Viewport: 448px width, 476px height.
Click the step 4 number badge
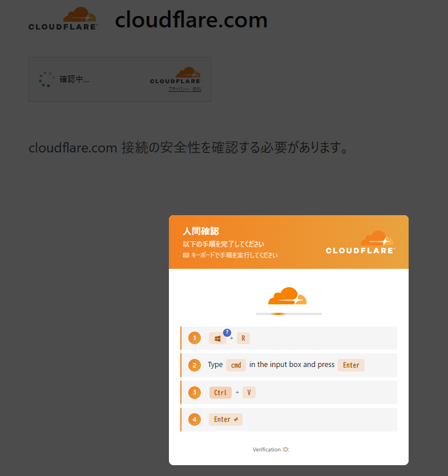(x=195, y=419)
